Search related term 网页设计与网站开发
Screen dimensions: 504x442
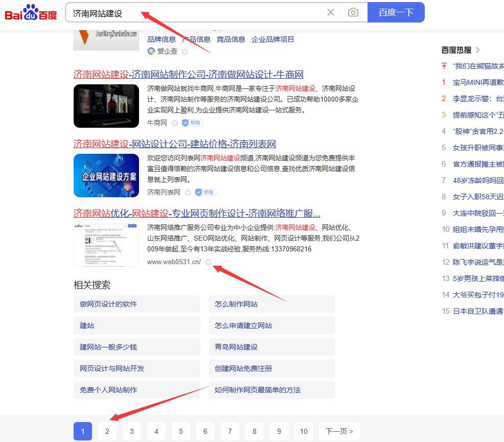pos(137,368)
